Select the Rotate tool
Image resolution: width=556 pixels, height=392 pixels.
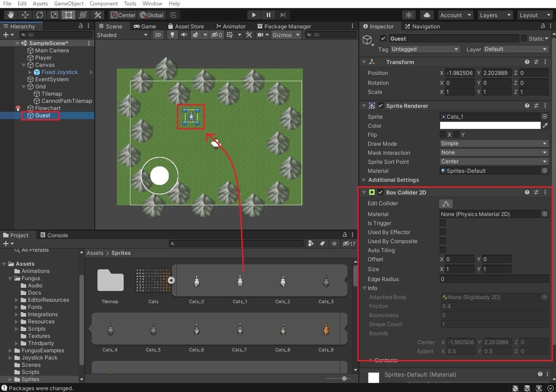(39, 15)
